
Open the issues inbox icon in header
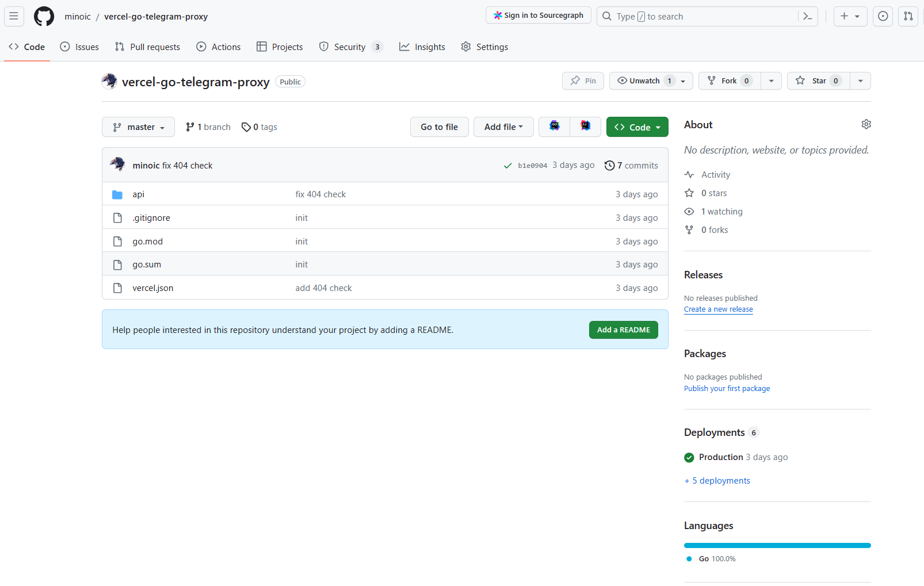(x=883, y=16)
